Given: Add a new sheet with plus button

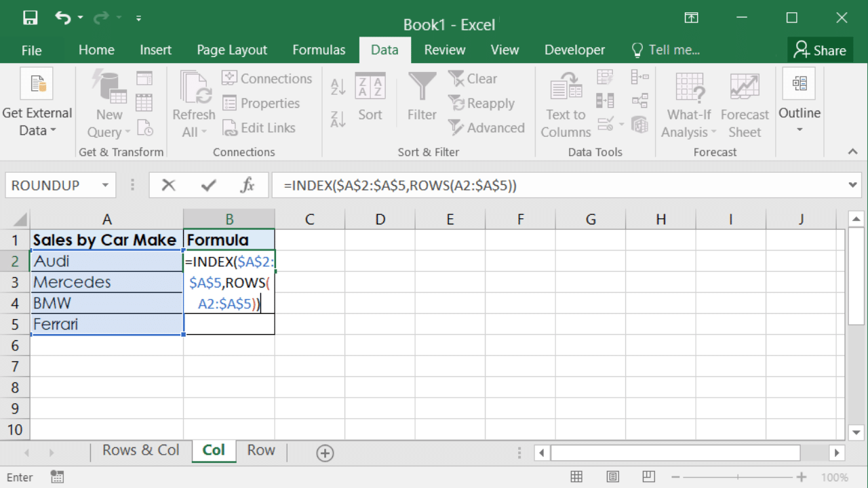Looking at the screenshot, I should [x=325, y=453].
